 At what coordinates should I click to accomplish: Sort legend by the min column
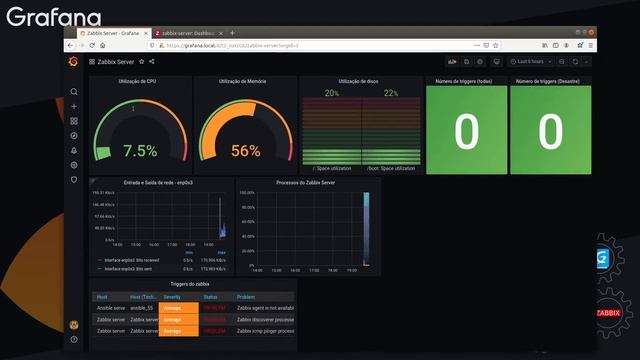click(189, 253)
